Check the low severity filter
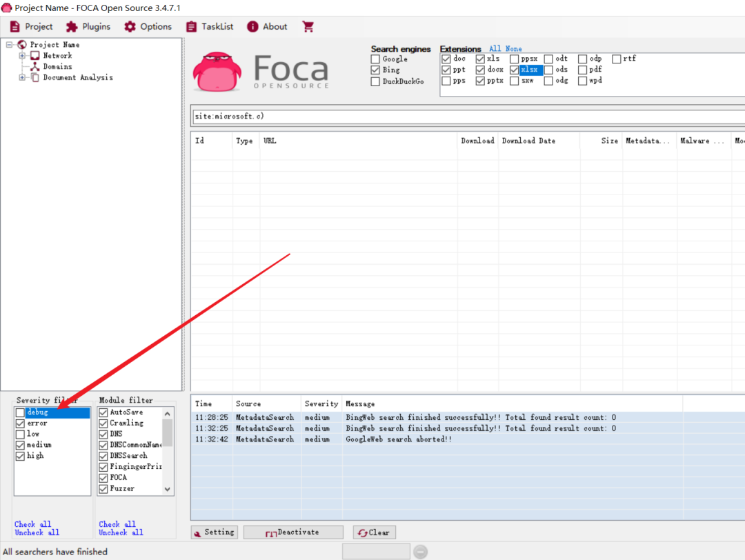This screenshot has height=560, width=745. click(x=20, y=434)
